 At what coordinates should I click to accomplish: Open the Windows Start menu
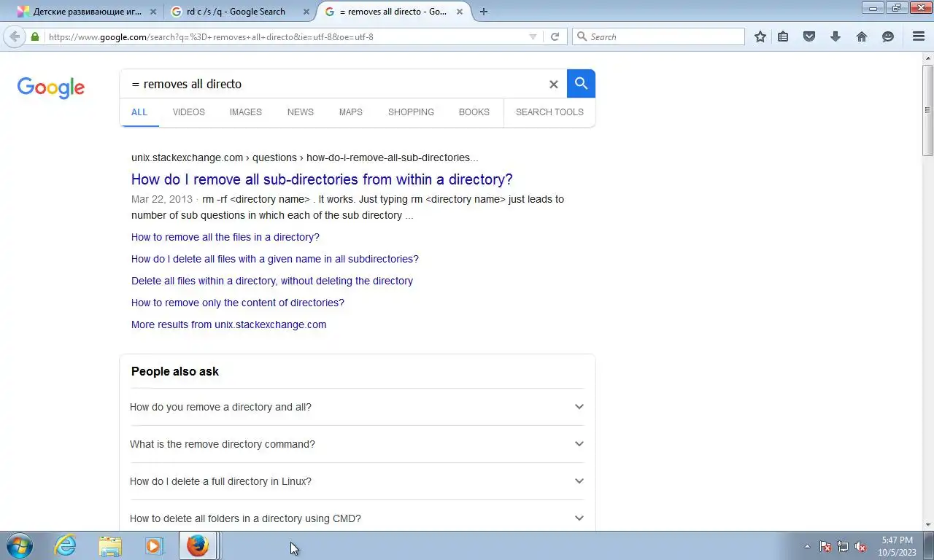[x=20, y=545]
